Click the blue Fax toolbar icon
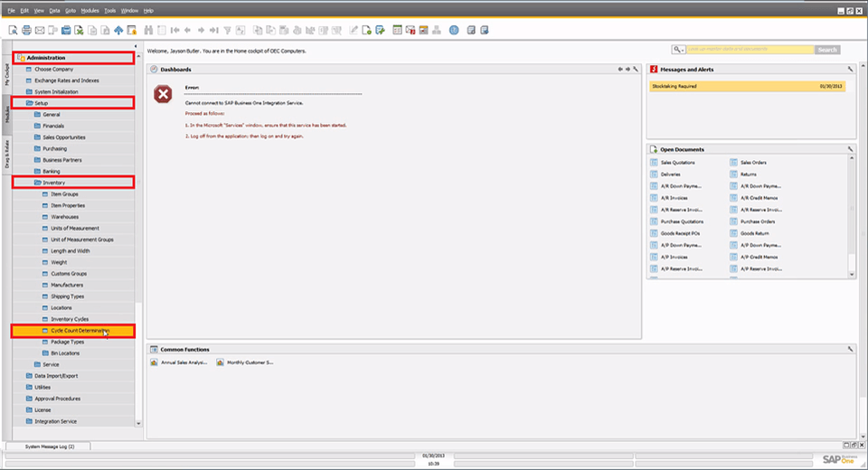 (x=66, y=31)
